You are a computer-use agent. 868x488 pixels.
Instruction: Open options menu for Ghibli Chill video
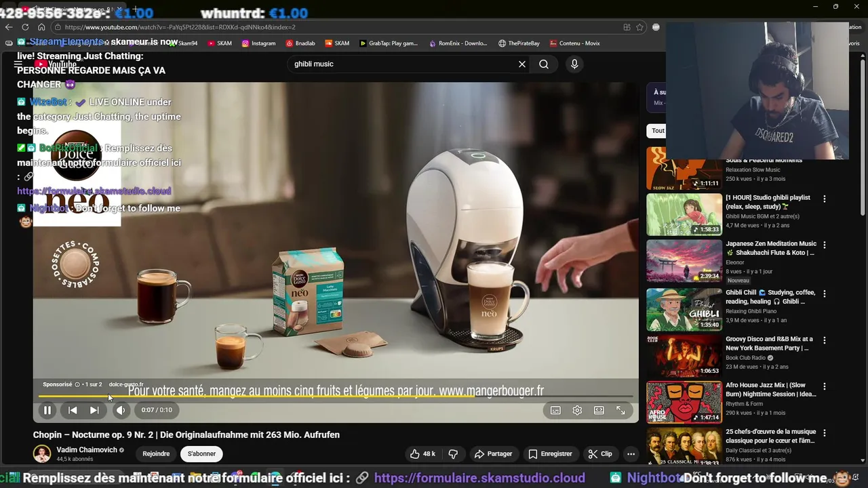(x=825, y=294)
